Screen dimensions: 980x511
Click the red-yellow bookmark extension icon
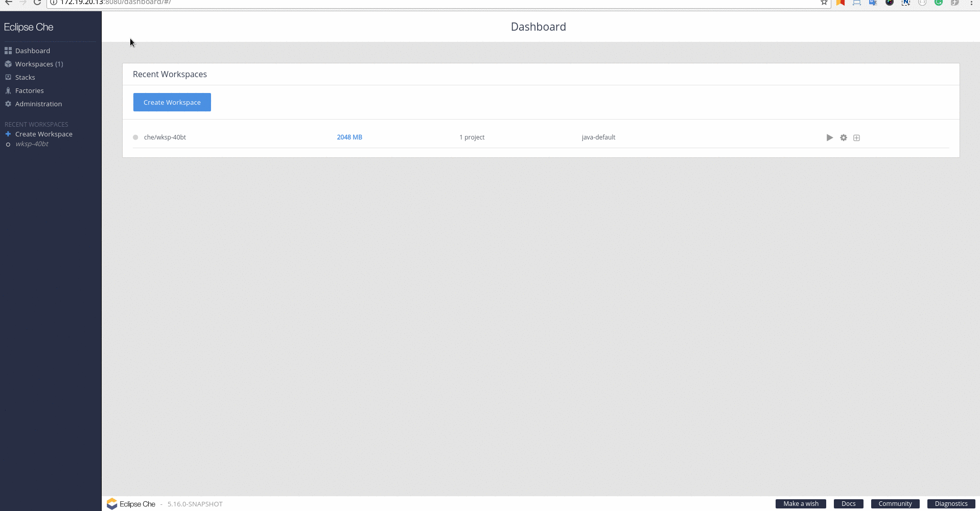click(841, 3)
